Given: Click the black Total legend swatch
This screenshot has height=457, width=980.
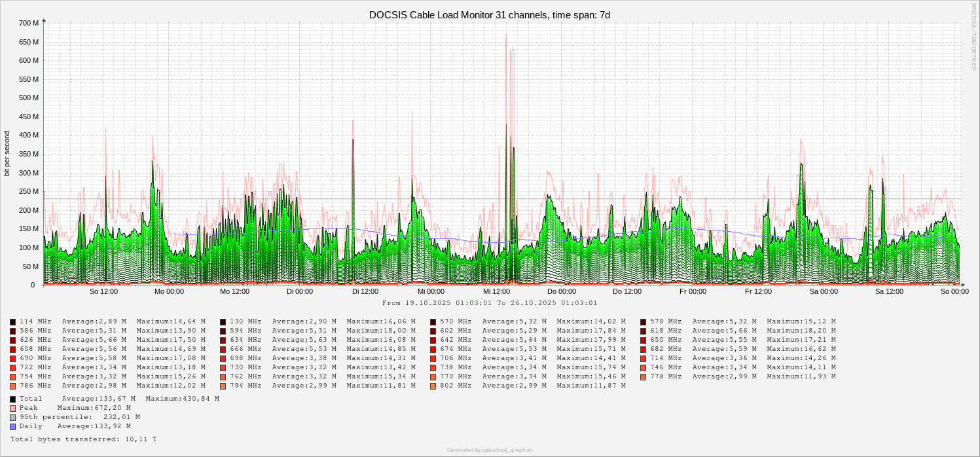Looking at the screenshot, I should coord(13,399).
